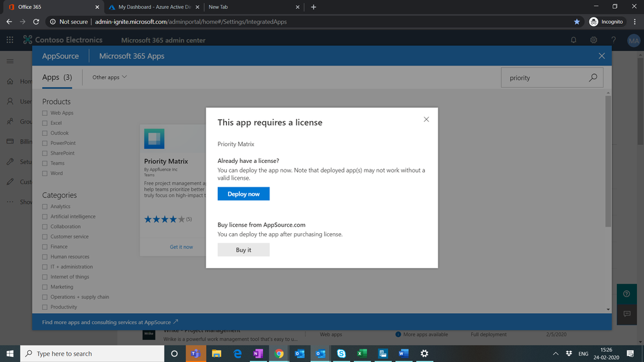
Task: Open the app launcher waffle icon
Action: click(x=10, y=40)
